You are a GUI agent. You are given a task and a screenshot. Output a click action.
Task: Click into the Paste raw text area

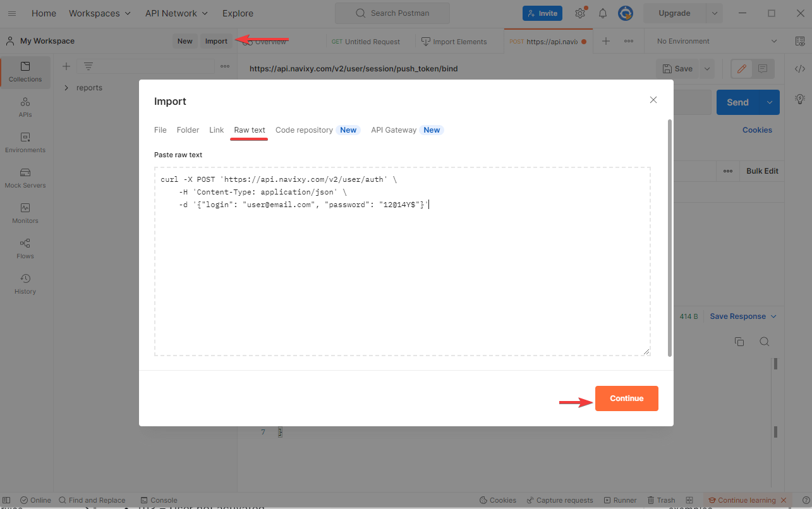click(403, 261)
